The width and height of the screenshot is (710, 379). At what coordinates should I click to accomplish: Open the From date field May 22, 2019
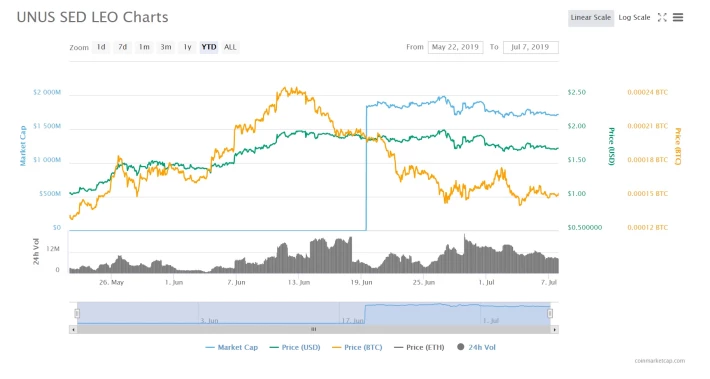(455, 47)
